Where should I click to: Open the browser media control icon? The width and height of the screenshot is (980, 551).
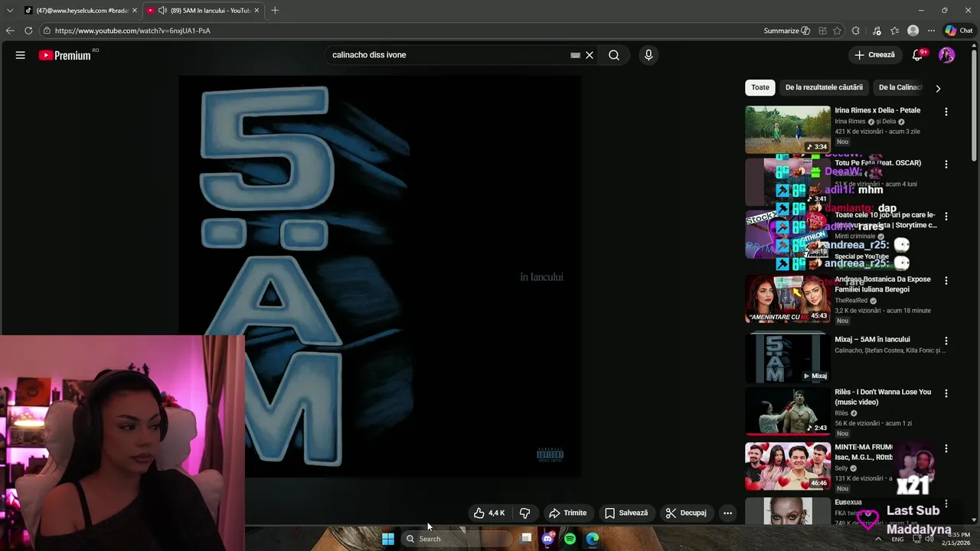click(876, 31)
